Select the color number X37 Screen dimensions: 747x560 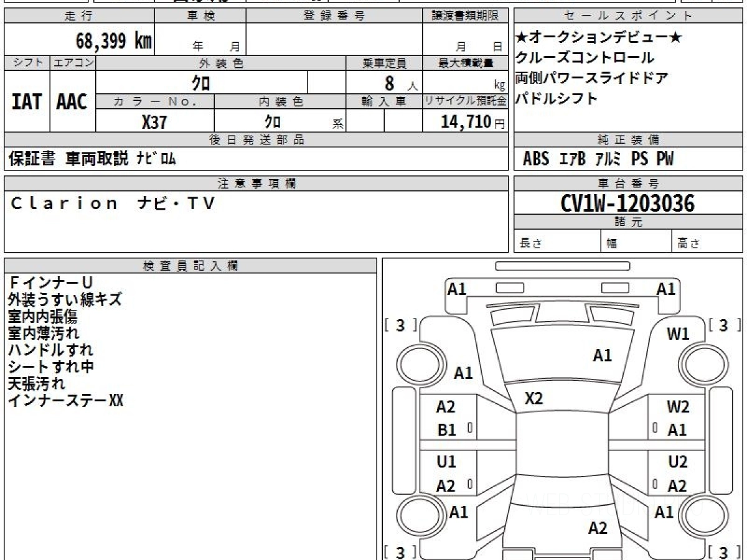[154, 122]
